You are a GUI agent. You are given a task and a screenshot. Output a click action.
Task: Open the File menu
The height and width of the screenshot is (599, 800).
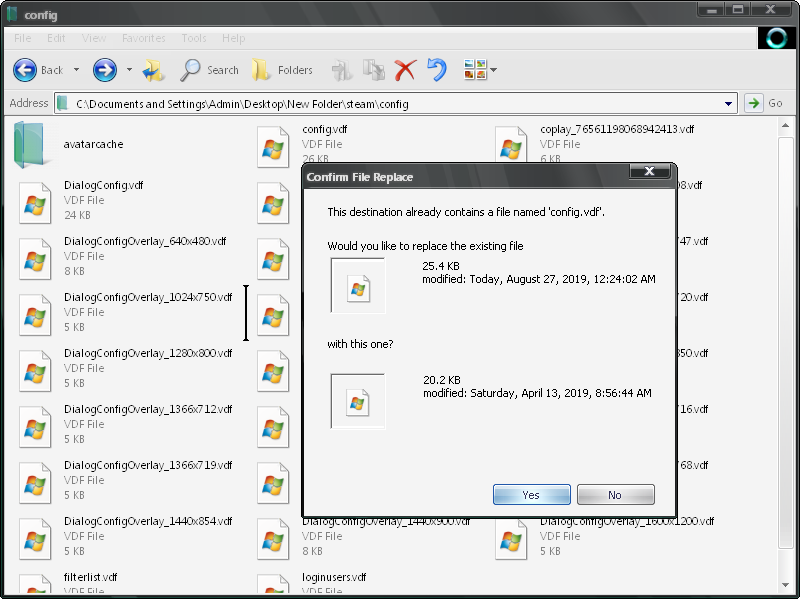(x=20, y=38)
